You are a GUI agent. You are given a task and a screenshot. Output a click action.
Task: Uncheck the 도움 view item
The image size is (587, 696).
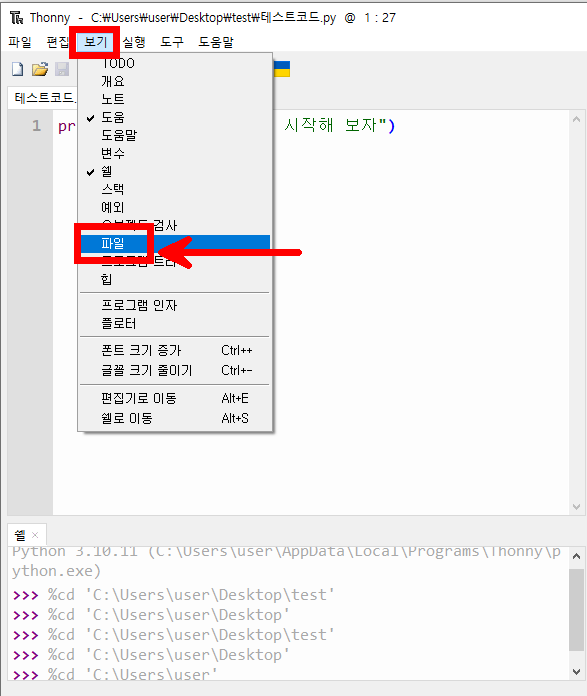pyautogui.click(x=175, y=117)
